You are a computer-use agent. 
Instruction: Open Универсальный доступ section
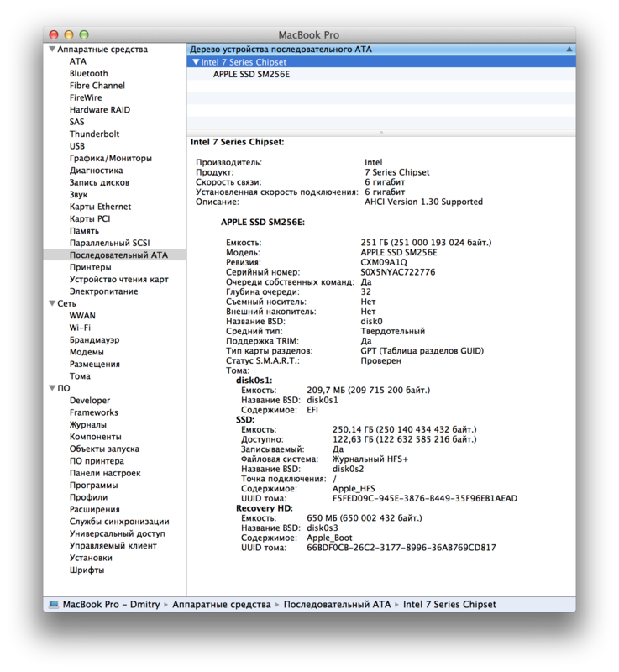(118, 533)
